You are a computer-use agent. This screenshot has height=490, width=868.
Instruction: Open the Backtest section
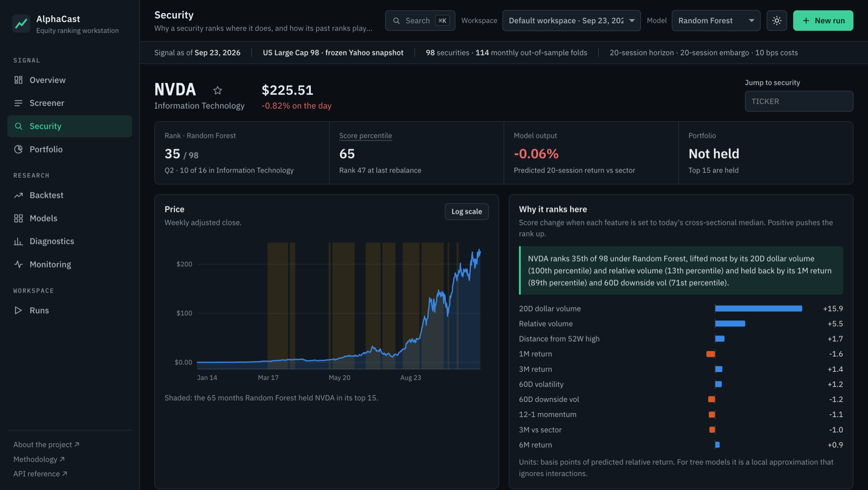coord(69,195)
